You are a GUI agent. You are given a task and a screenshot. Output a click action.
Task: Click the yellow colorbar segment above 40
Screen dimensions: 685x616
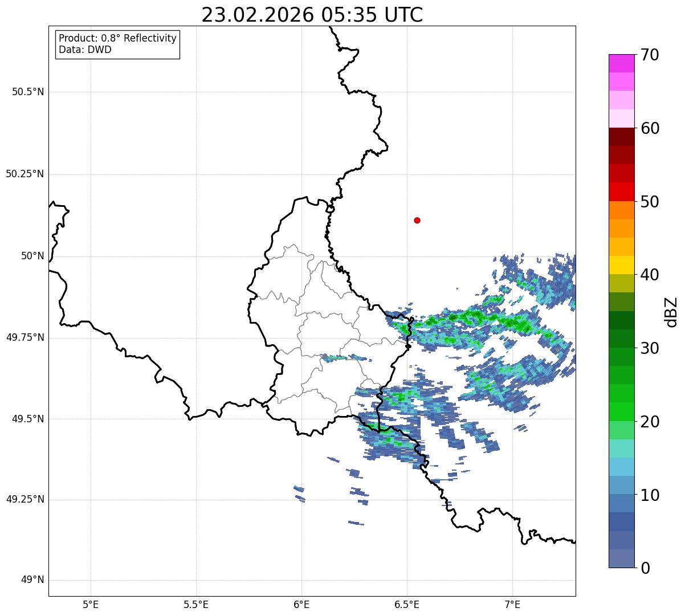(x=621, y=265)
